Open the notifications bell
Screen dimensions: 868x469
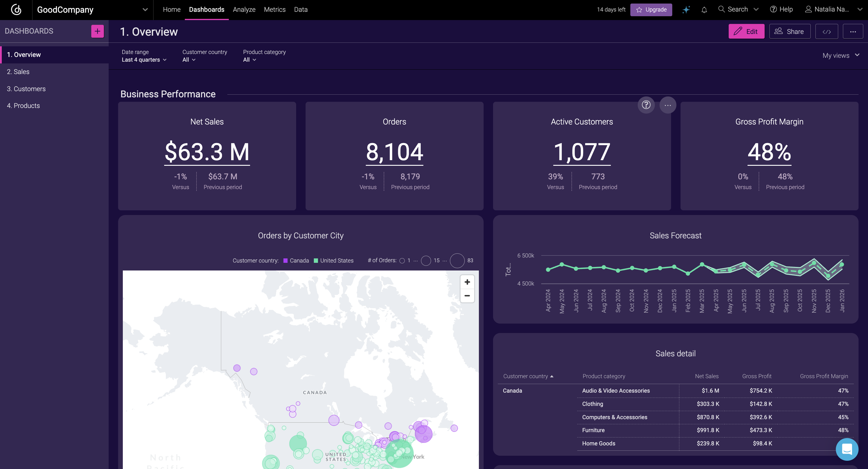(x=704, y=9)
